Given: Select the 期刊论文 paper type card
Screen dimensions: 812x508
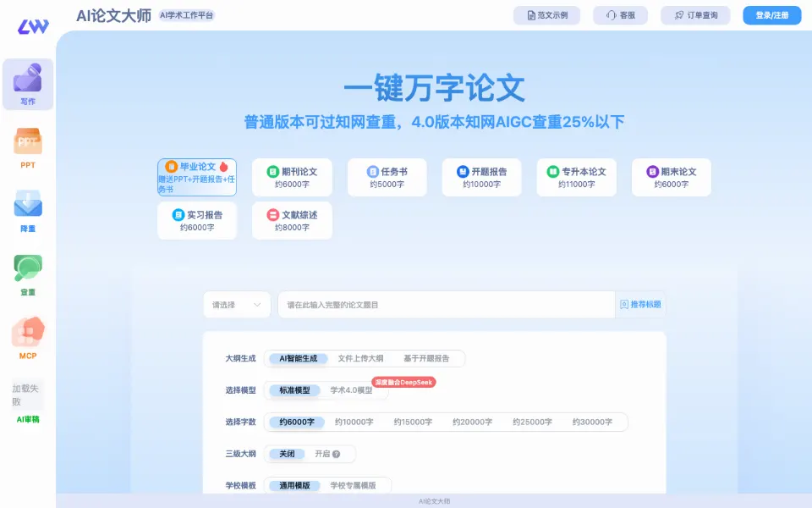Looking at the screenshot, I should (x=292, y=177).
